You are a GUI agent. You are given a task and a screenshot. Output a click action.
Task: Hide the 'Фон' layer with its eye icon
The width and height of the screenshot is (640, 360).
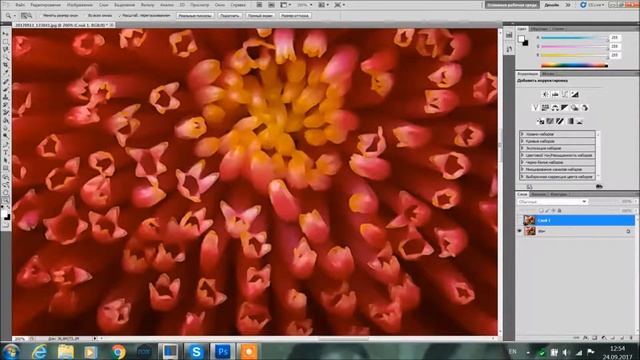520,231
